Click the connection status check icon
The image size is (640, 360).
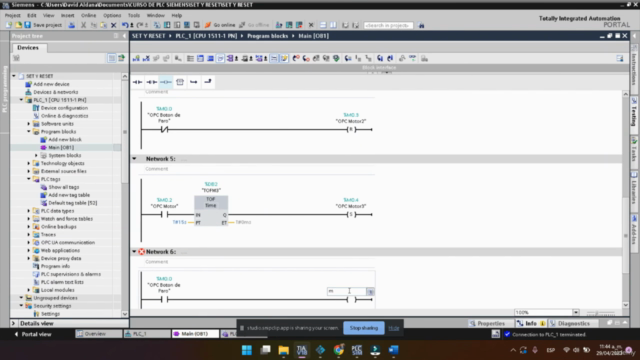click(507, 334)
